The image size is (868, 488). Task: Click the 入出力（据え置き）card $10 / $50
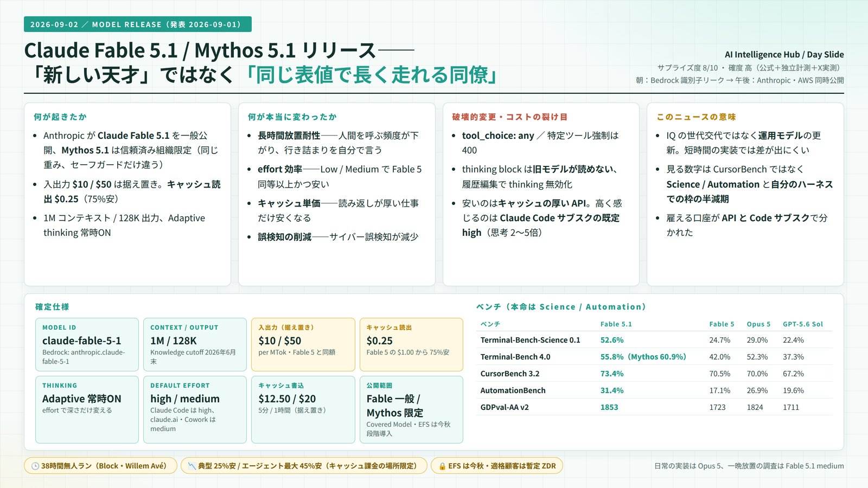(x=303, y=344)
